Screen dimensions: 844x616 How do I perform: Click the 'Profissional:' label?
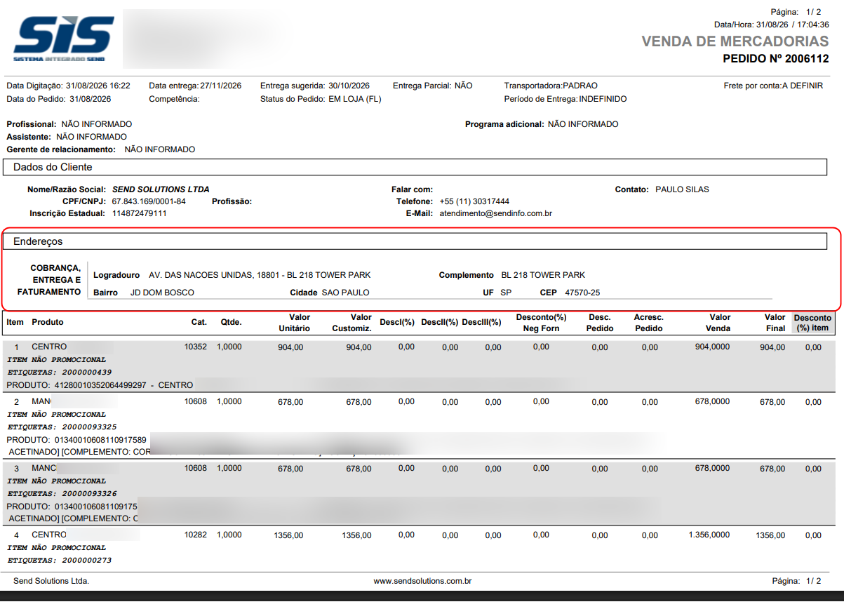pos(32,124)
